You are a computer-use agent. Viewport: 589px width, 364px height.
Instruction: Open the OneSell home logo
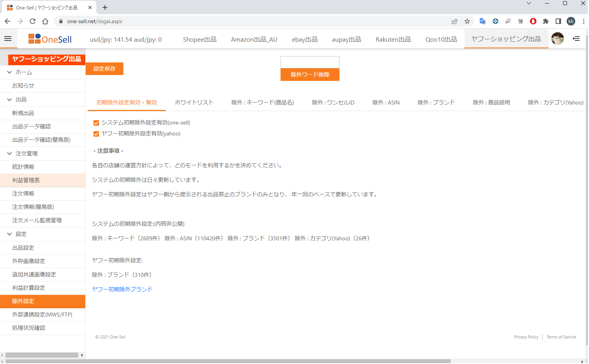pos(51,38)
